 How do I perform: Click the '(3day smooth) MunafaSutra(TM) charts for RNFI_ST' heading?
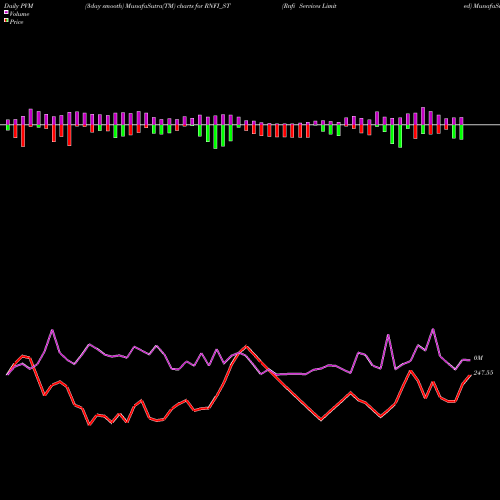click(x=157, y=6)
